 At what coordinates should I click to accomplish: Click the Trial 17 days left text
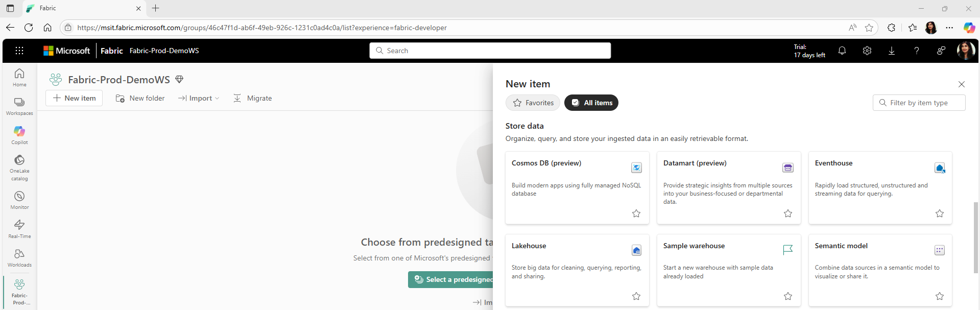[x=809, y=51]
